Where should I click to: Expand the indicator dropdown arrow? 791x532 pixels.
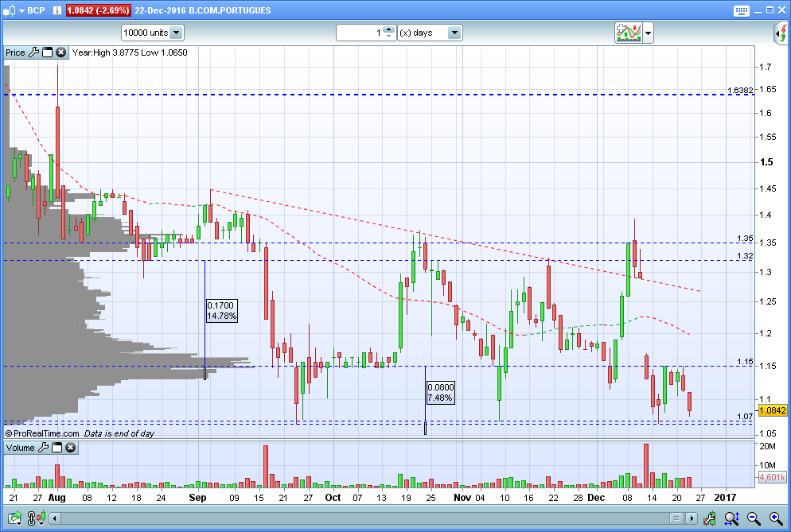point(649,33)
